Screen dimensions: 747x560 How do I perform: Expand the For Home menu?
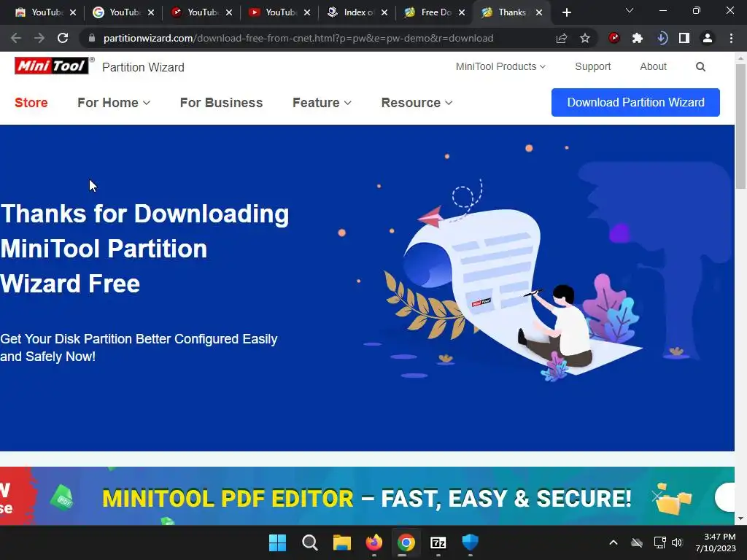(x=114, y=102)
